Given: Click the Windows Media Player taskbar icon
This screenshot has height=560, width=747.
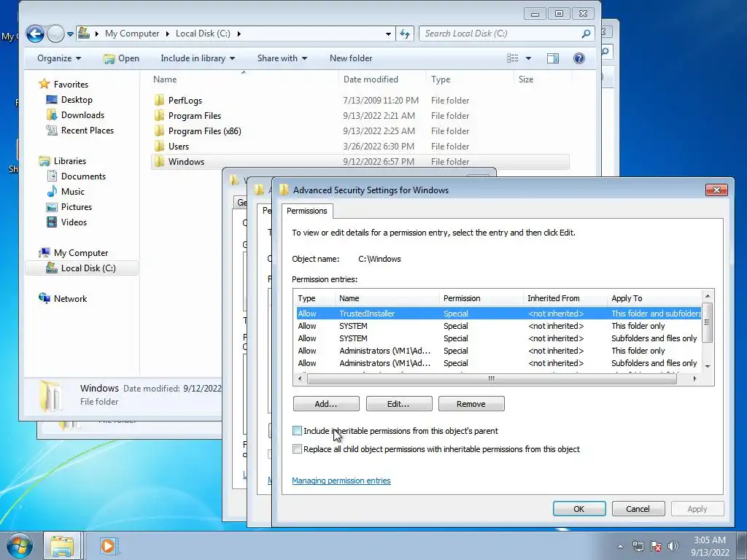Looking at the screenshot, I should pyautogui.click(x=109, y=545).
